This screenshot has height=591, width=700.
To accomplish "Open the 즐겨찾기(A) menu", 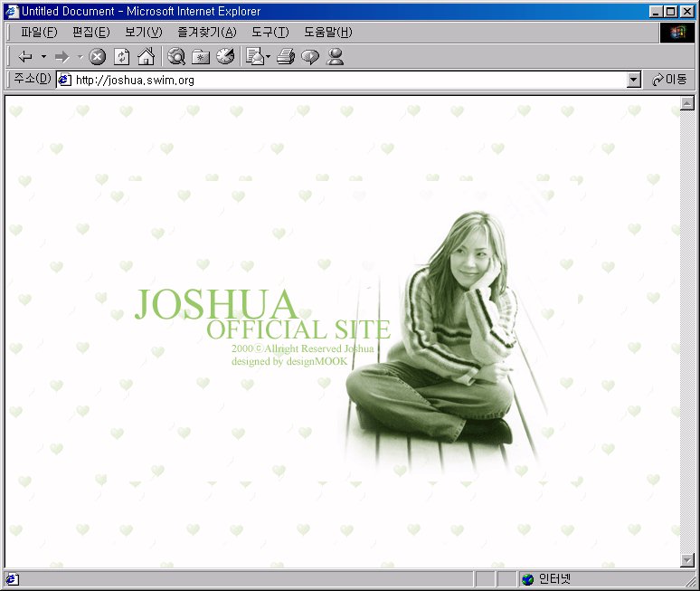I will [206, 33].
